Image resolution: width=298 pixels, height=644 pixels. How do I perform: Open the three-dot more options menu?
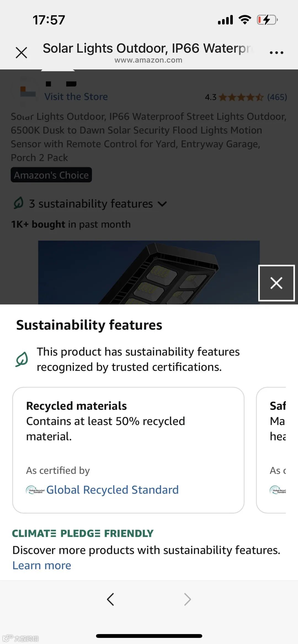[x=276, y=52]
